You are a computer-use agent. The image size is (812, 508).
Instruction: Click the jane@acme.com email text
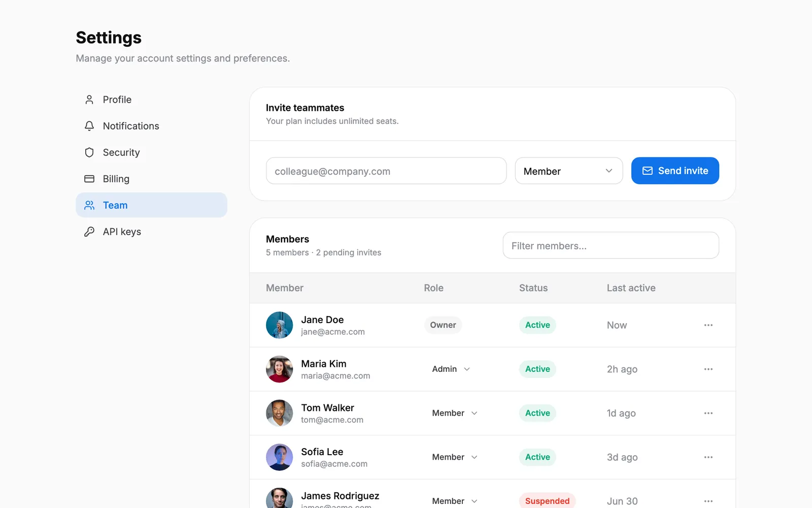tap(333, 332)
